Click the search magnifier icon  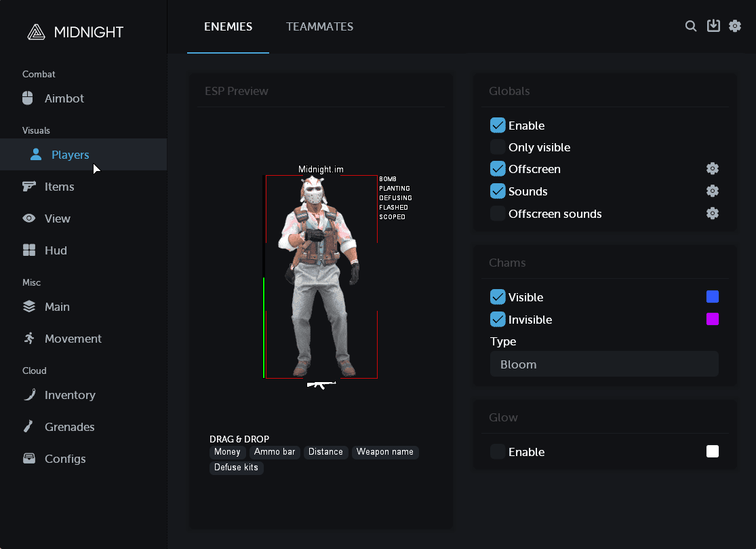(x=691, y=26)
